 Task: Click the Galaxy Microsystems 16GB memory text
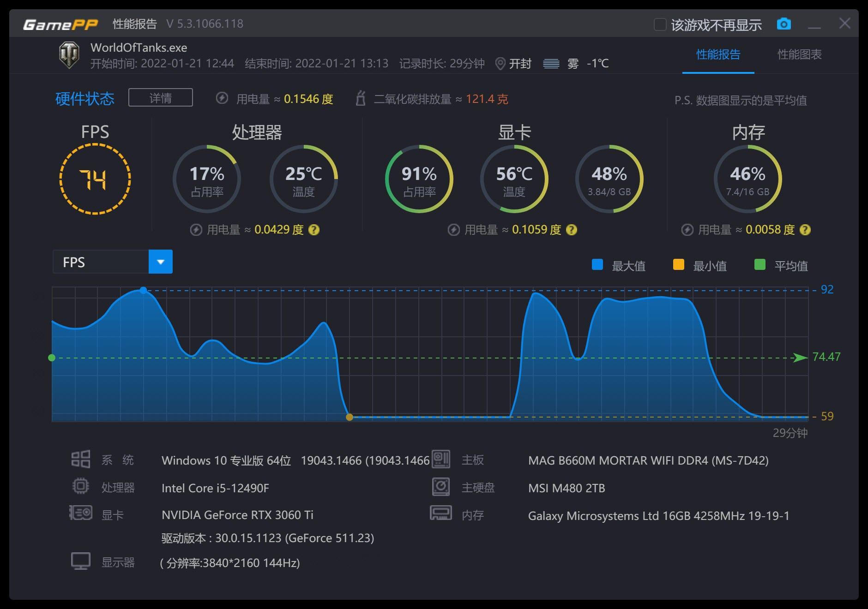pyautogui.click(x=659, y=516)
